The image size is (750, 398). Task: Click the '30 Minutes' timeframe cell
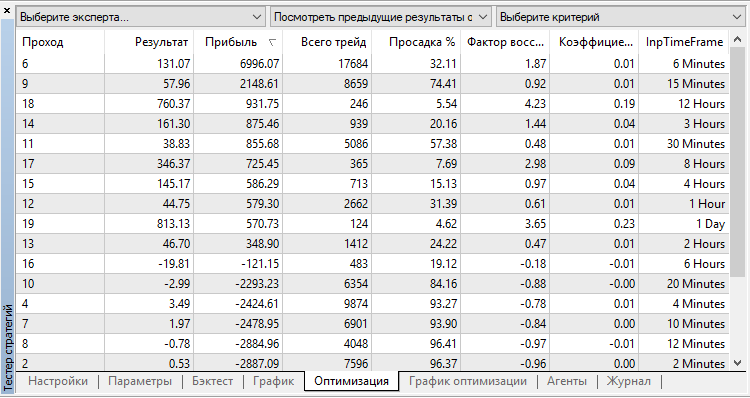pyautogui.click(x=696, y=144)
